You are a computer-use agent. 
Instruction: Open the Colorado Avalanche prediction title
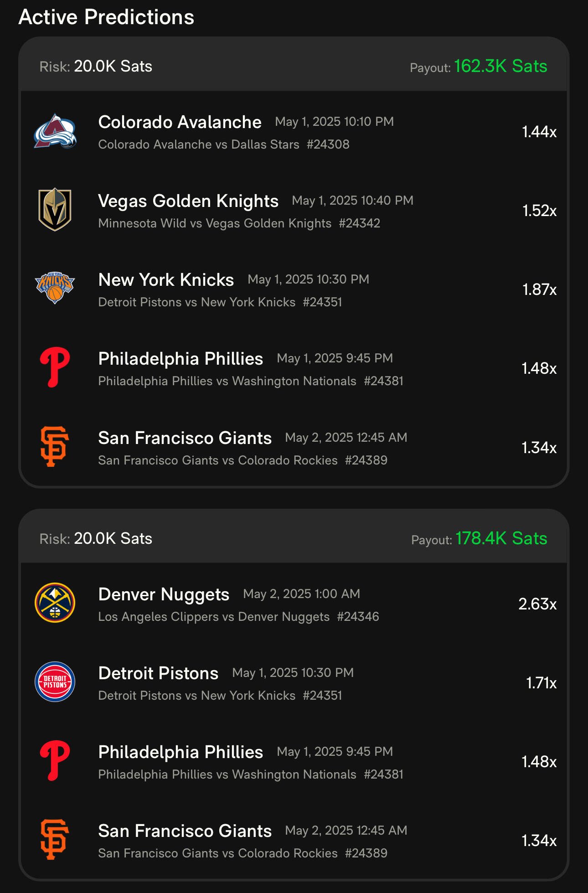[x=180, y=122]
